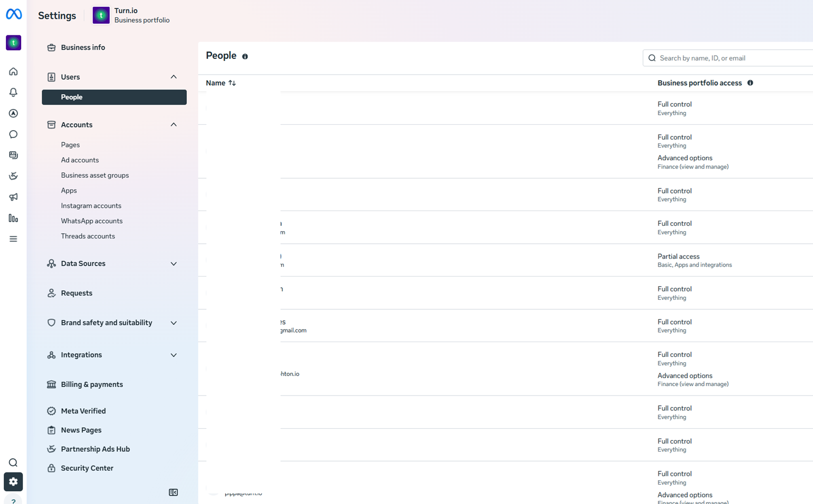Show the People info tooltip icon

click(245, 57)
